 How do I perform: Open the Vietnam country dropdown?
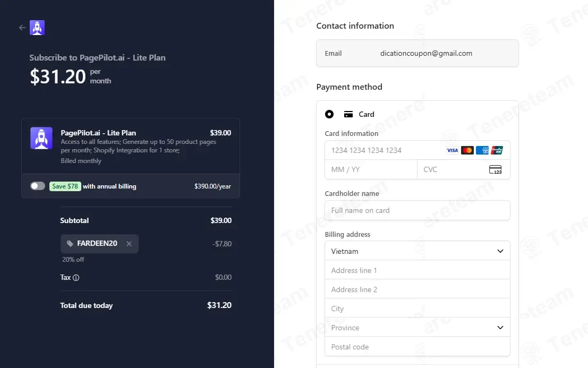[417, 251]
